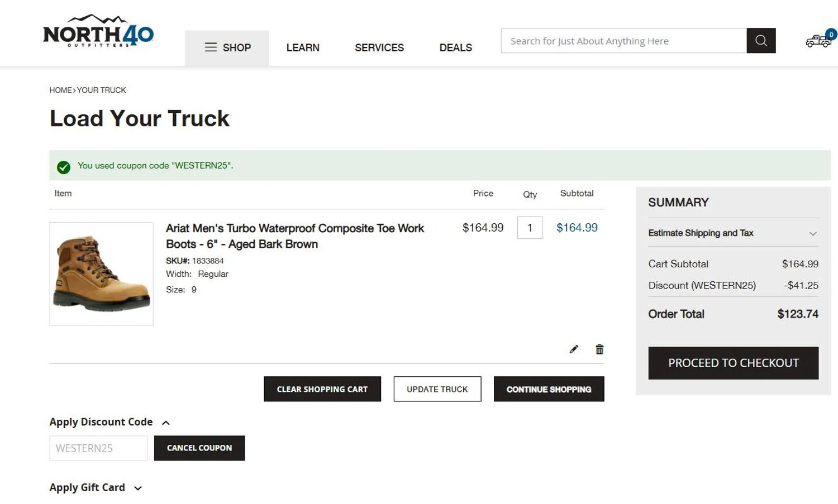Open the SHOP hamburger menu
Image resolution: width=838 pixels, height=504 pixels.
click(x=227, y=48)
